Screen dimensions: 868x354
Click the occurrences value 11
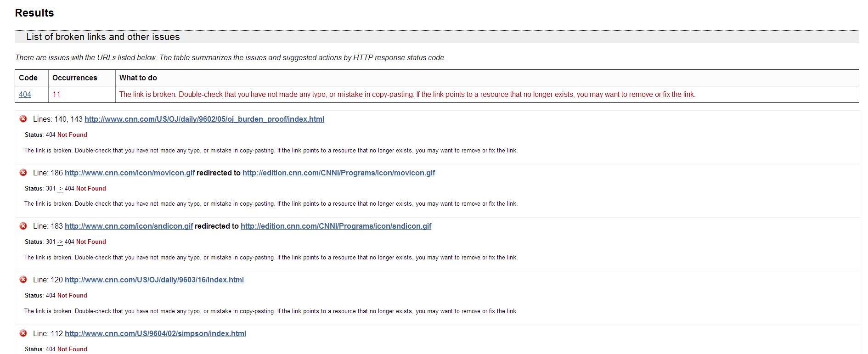tap(56, 94)
